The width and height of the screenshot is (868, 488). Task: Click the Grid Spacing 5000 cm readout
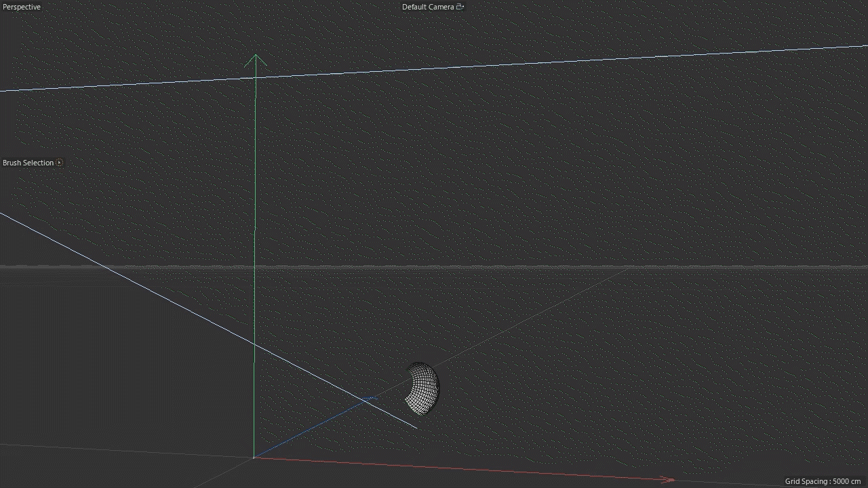823,481
